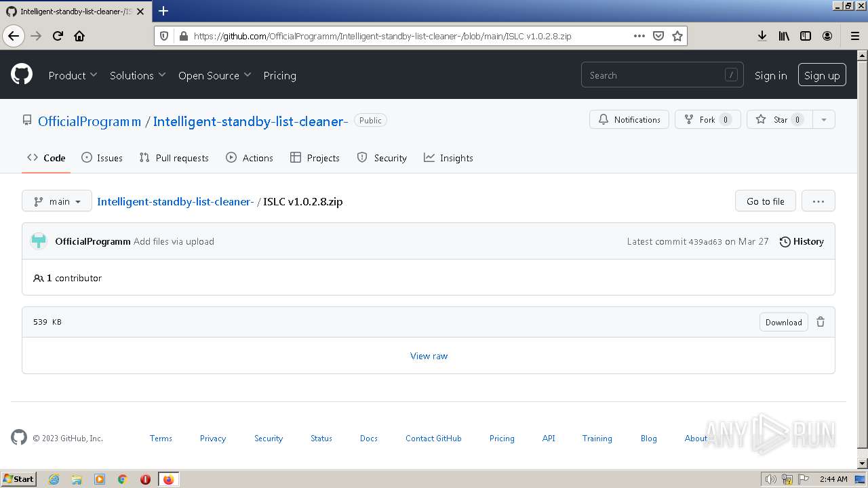Open commit hash 439ad63
The height and width of the screenshot is (488, 868).
coord(705,242)
